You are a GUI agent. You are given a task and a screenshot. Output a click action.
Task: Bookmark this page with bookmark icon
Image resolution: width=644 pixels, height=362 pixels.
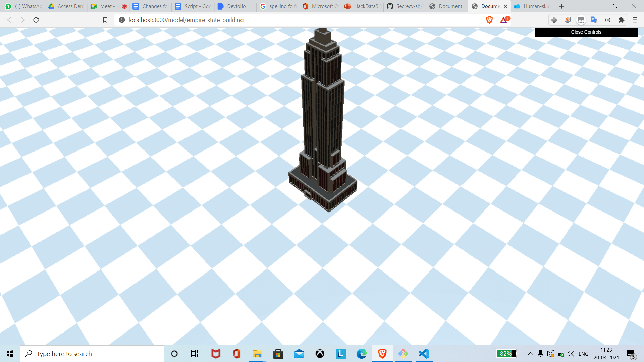[105, 20]
